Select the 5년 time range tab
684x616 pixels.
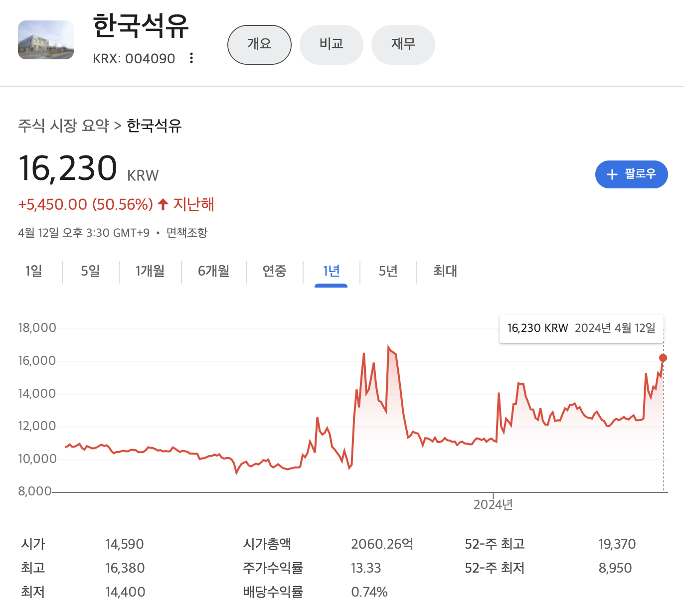tap(388, 271)
